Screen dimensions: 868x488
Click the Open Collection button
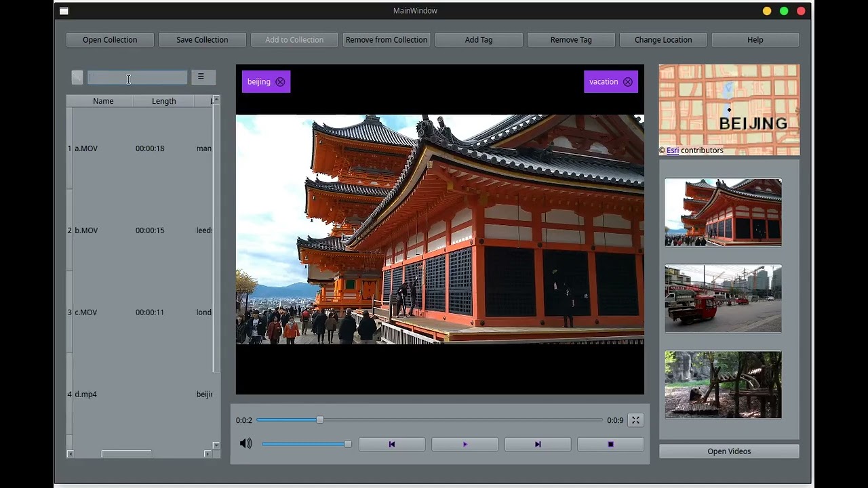click(110, 40)
